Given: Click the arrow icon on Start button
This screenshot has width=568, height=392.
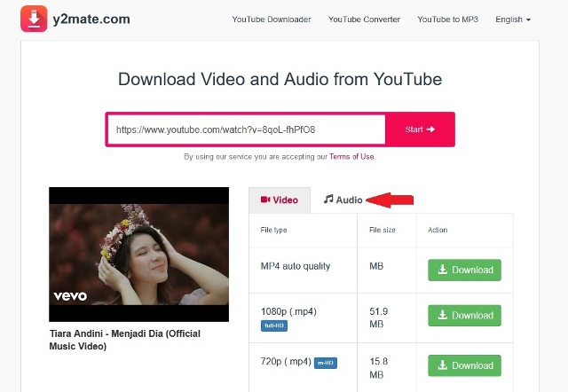Looking at the screenshot, I should point(430,129).
